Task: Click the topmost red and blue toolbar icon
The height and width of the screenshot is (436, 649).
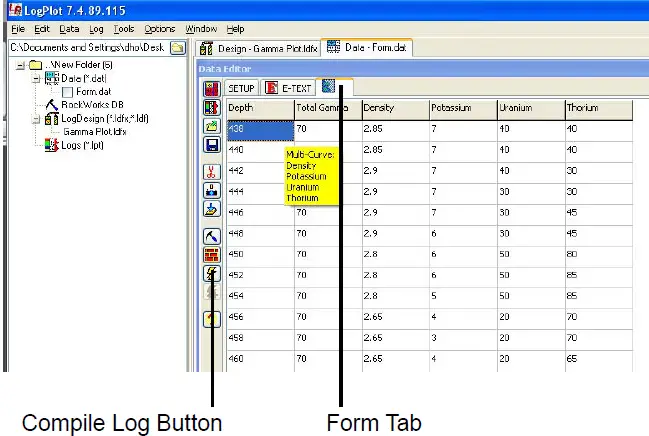Action: [x=212, y=89]
